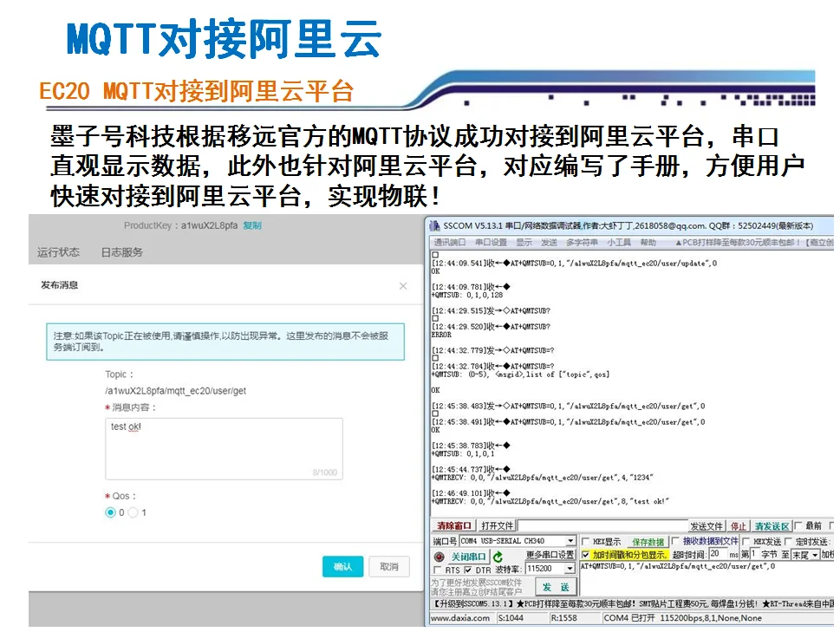Click the 关闭串口 button
840x632 pixels.
pos(468,557)
